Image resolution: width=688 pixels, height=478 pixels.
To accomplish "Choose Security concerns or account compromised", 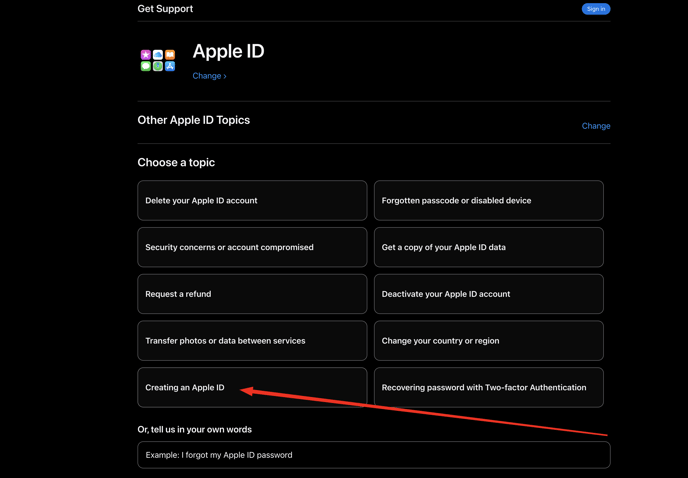I will (x=252, y=247).
